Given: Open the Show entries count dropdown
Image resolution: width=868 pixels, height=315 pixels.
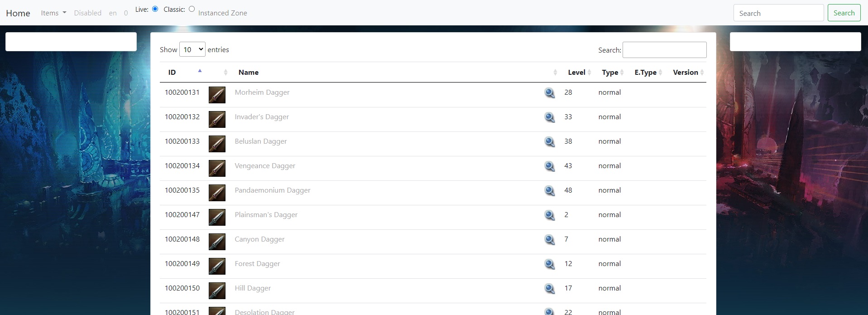Looking at the screenshot, I should pyautogui.click(x=192, y=49).
